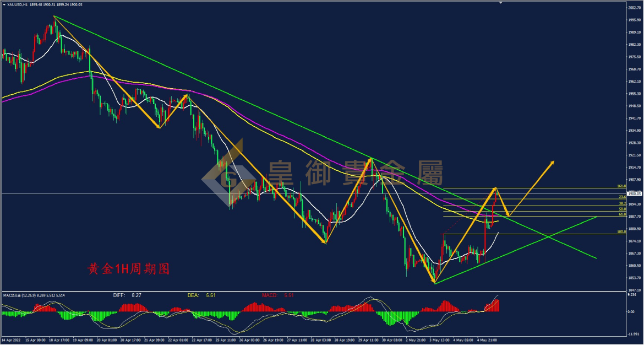Click the 1900.05 current price tag

coord(635,193)
